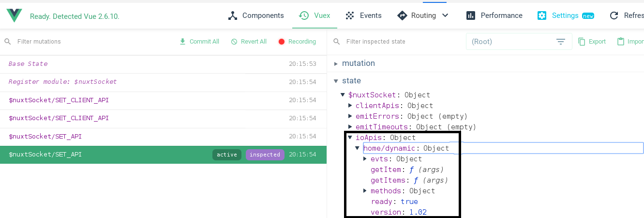Expand the mutation section
The height and width of the screenshot is (218, 644).
coord(336,63)
